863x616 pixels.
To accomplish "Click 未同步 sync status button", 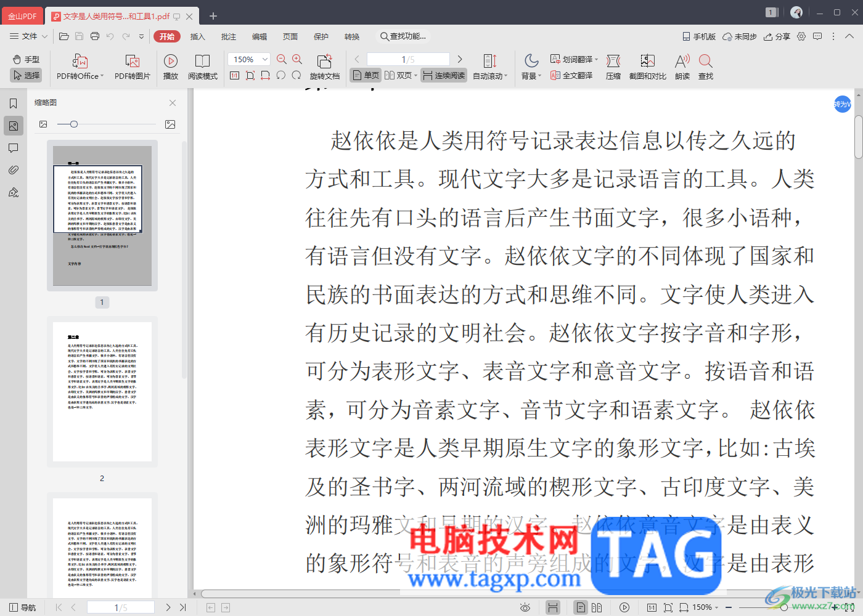I will coord(740,36).
